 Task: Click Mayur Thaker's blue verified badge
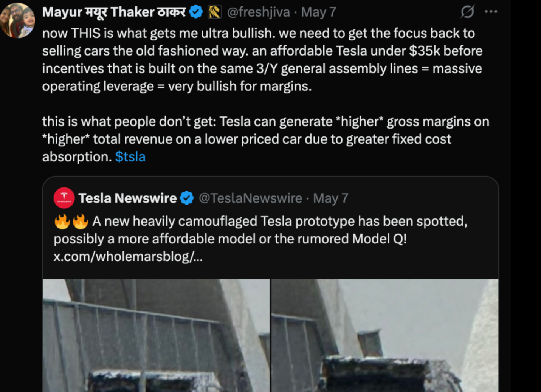point(196,12)
